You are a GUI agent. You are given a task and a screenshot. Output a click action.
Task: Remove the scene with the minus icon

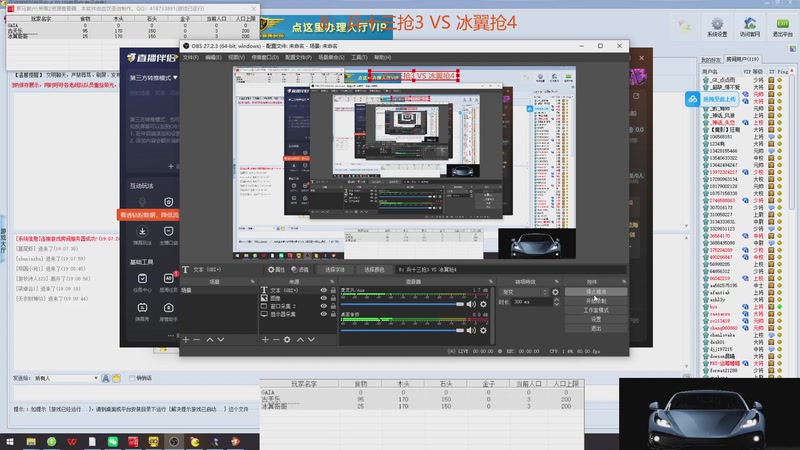(197, 340)
